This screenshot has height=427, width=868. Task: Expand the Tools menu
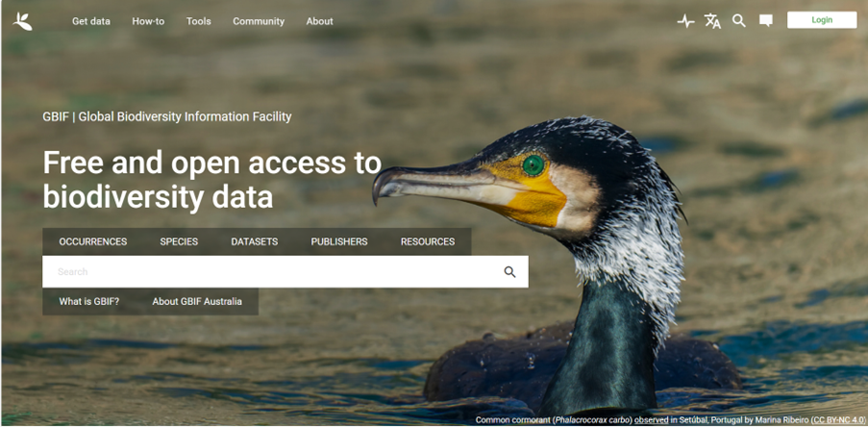[199, 21]
